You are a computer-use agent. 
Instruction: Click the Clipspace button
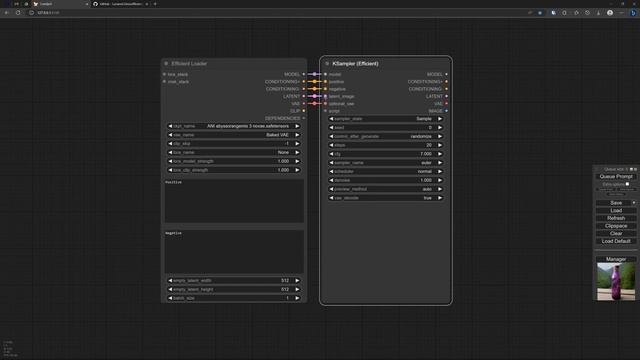(x=616, y=226)
